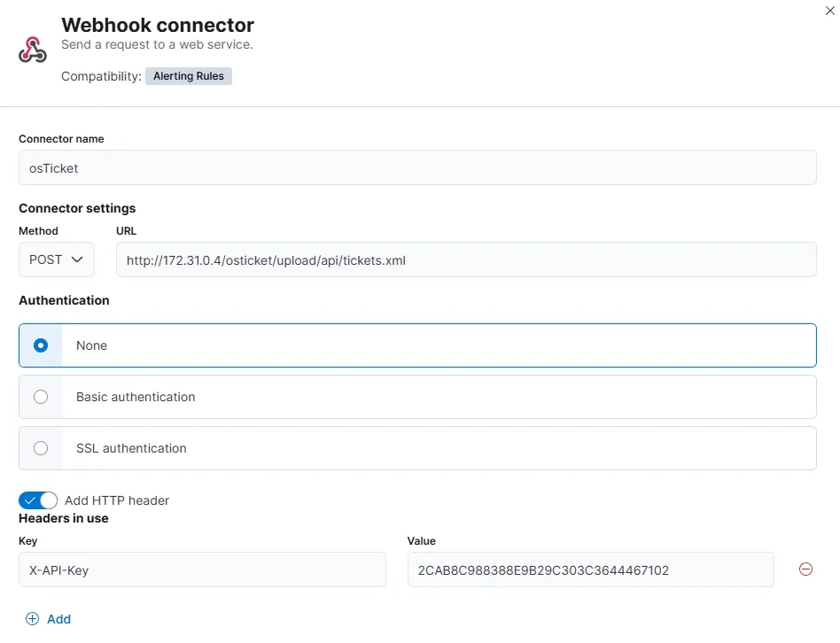This screenshot has height=643, width=840.
Task: Click Add to insert a new header
Action: (57, 618)
